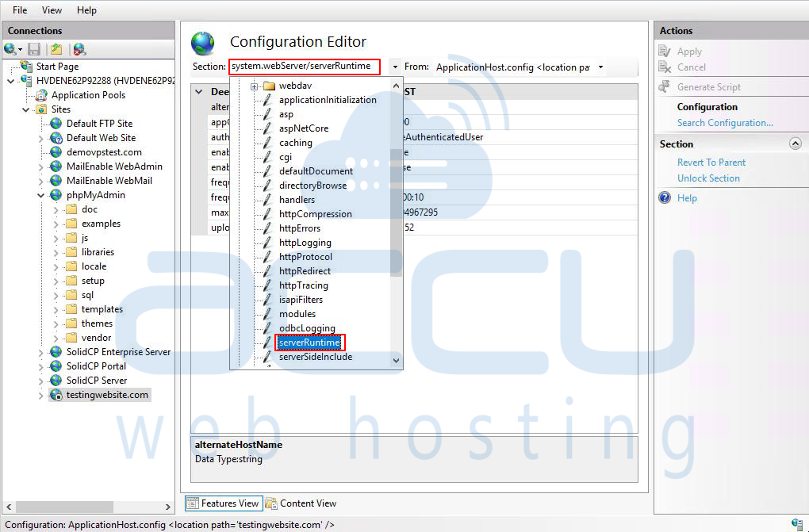The height and width of the screenshot is (532, 809).
Task: Select serverRuntime in the section list
Action: 309,342
